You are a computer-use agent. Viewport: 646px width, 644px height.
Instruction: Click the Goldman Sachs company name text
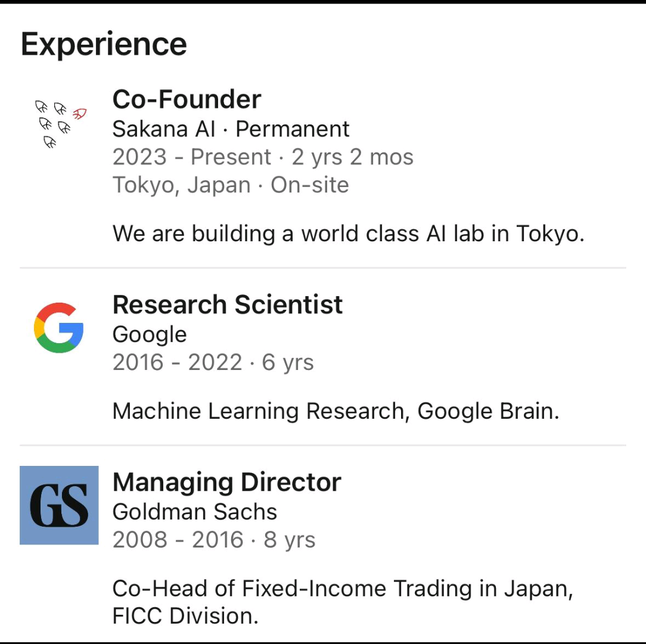[195, 512]
